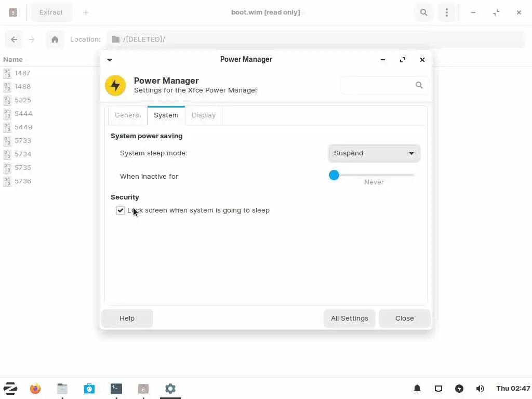Minimize the Power Manager window
The width and height of the screenshot is (532, 399).
pos(383,60)
